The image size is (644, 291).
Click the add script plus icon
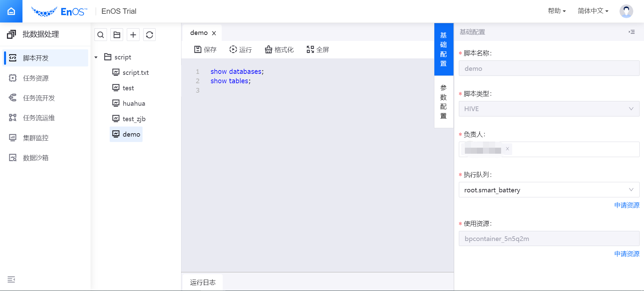pos(133,35)
